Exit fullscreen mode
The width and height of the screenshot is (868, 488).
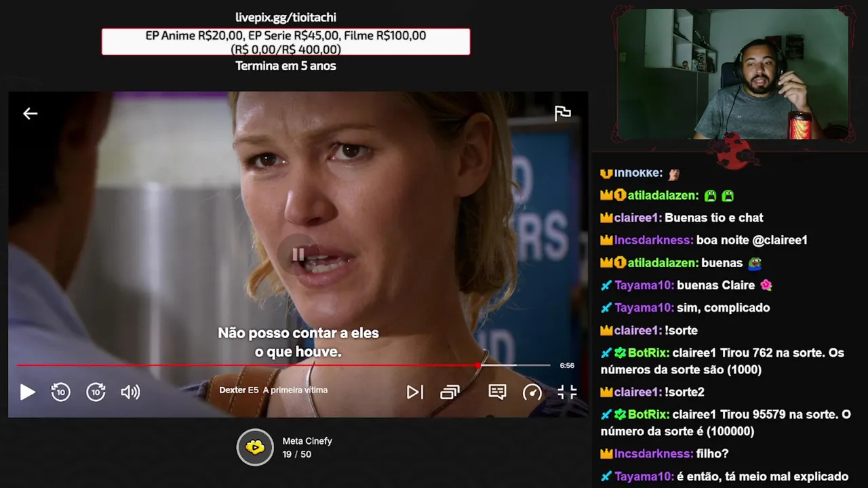coord(567,392)
